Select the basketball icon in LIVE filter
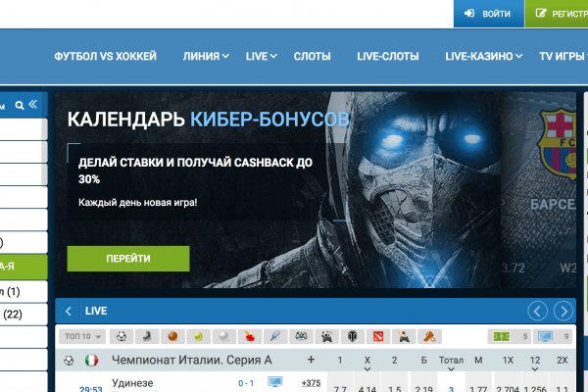588x392 pixels. [171, 336]
